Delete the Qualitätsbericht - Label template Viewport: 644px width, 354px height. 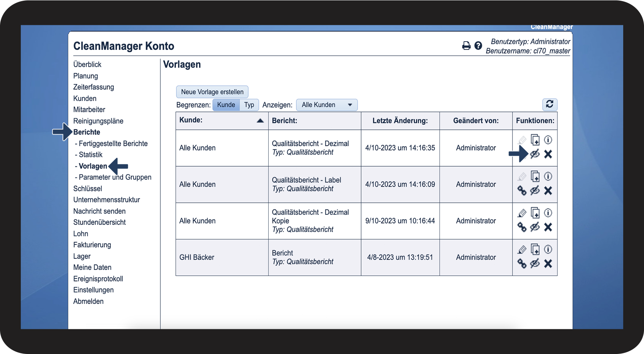[x=548, y=191]
